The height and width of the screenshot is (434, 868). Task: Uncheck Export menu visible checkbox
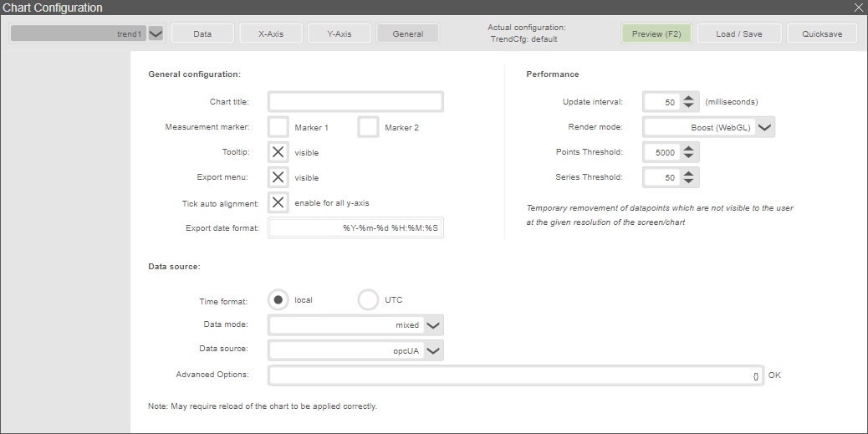[278, 177]
